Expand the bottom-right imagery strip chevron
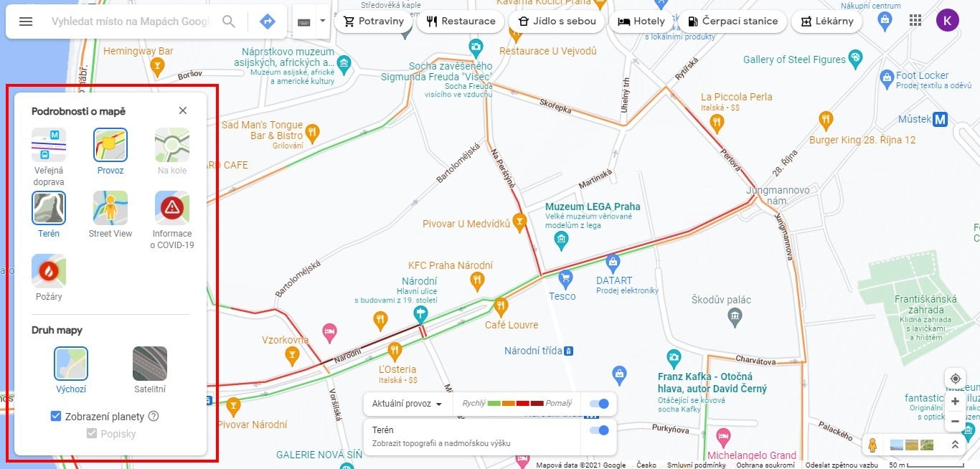This screenshot has height=469, width=980. 955,445
